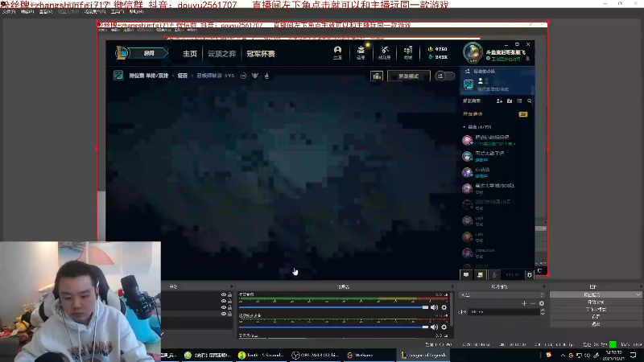Click the microphone icon in social panel footer
The height and width of the screenshot is (362, 644).
(494, 274)
